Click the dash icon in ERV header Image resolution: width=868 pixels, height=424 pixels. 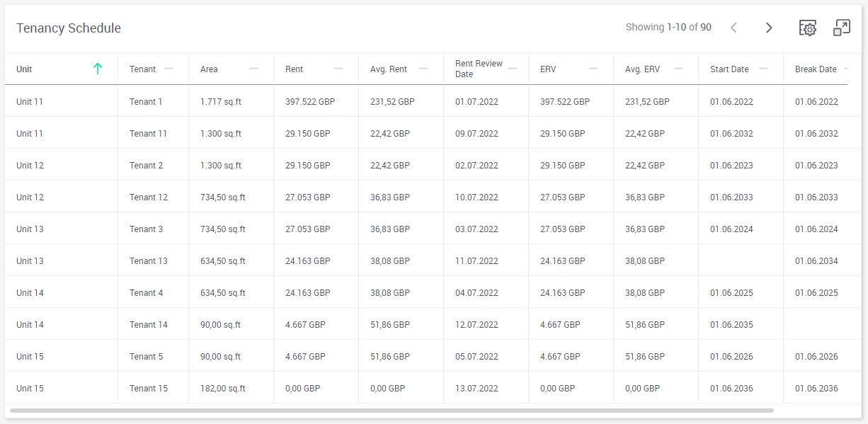pyautogui.click(x=593, y=69)
